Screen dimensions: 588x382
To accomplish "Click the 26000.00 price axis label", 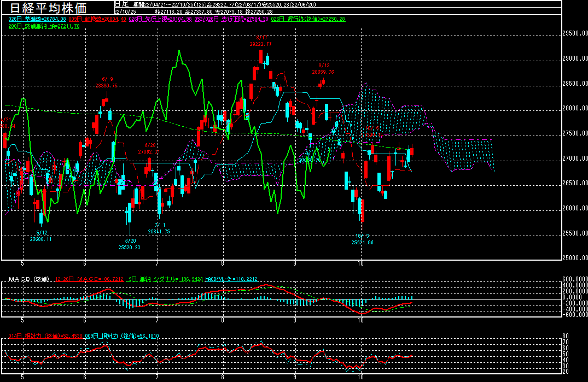I will [x=575, y=208].
